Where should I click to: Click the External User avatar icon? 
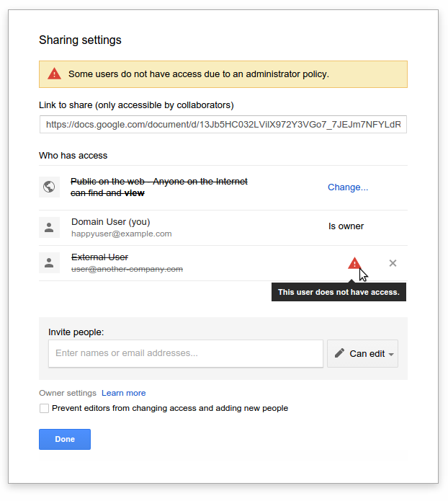(49, 263)
